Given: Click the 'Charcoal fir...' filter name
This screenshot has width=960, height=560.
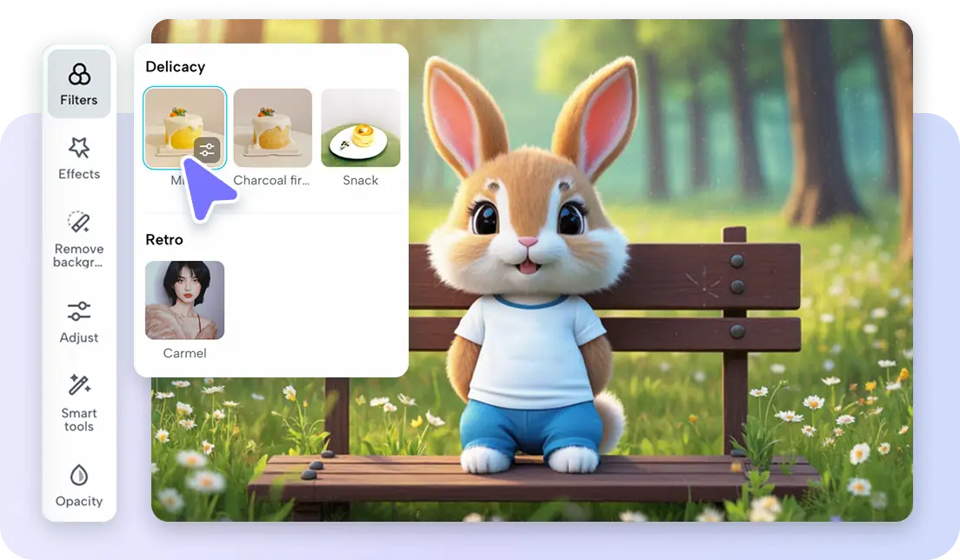Looking at the screenshot, I should point(272,181).
